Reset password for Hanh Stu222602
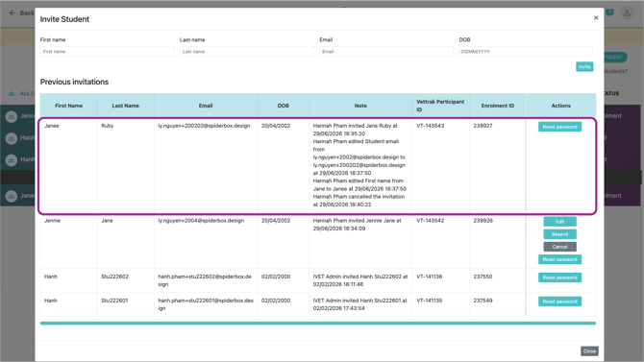The image size is (644, 362). point(559,278)
